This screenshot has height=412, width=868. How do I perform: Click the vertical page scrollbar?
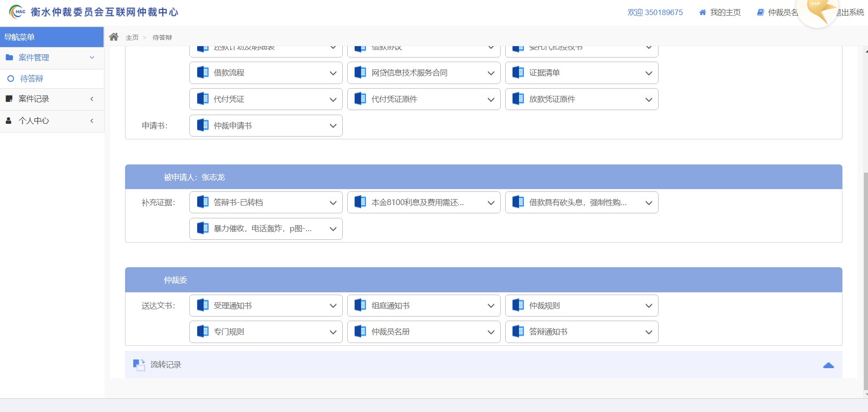[865, 280]
